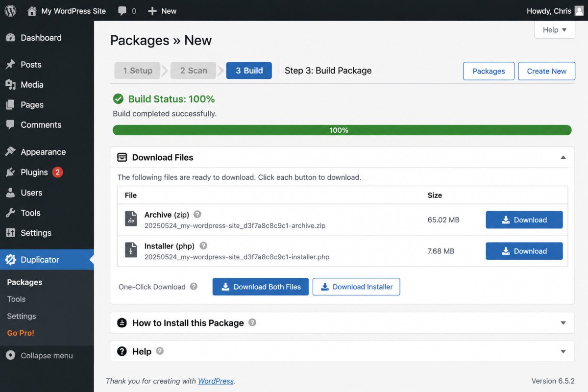
Task: Click the green 100% build progress bar
Action: (x=342, y=130)
